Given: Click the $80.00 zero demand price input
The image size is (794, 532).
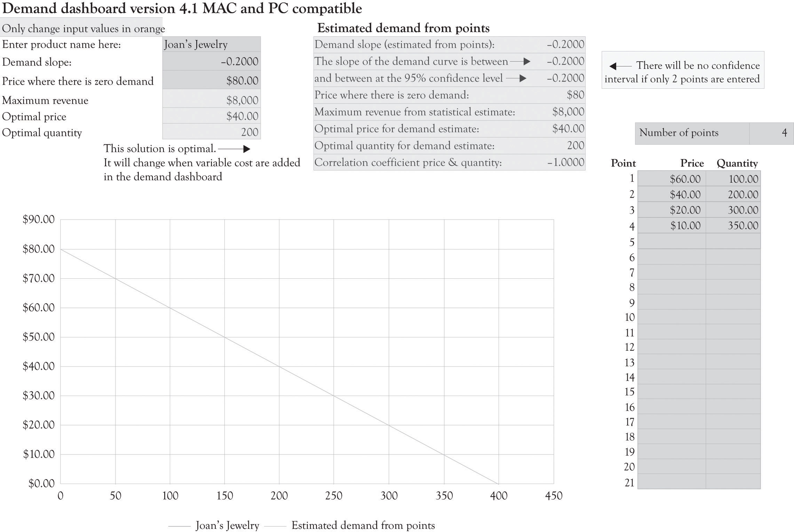Looking at the screenshot, I should 212,80.
